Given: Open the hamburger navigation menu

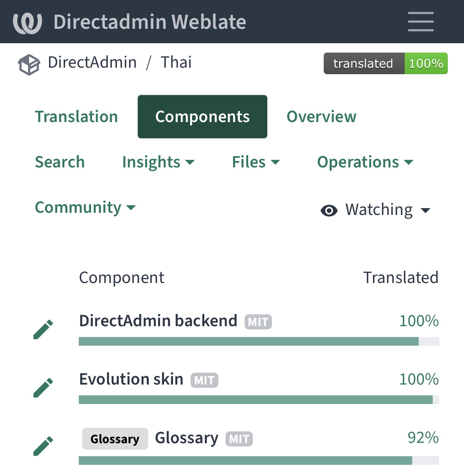Looking at the screenshot, I should (x=420, y=22).
